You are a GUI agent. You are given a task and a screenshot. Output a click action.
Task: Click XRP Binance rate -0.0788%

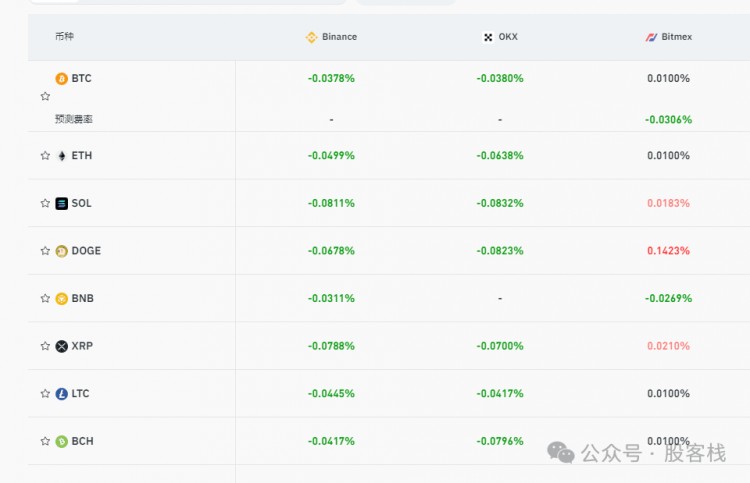331,346
